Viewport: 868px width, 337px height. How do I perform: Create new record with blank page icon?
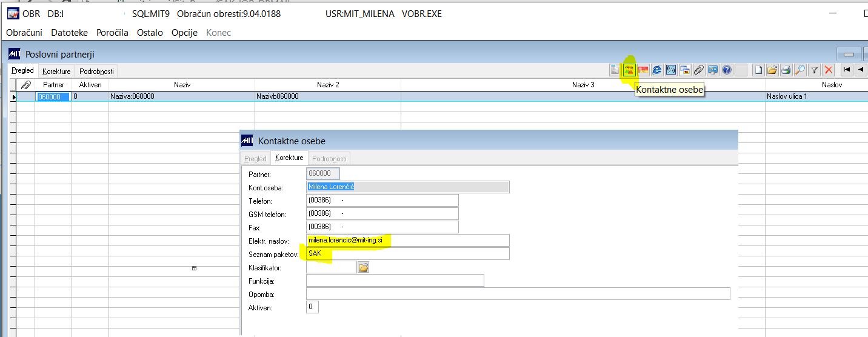(x=758, y=70)
